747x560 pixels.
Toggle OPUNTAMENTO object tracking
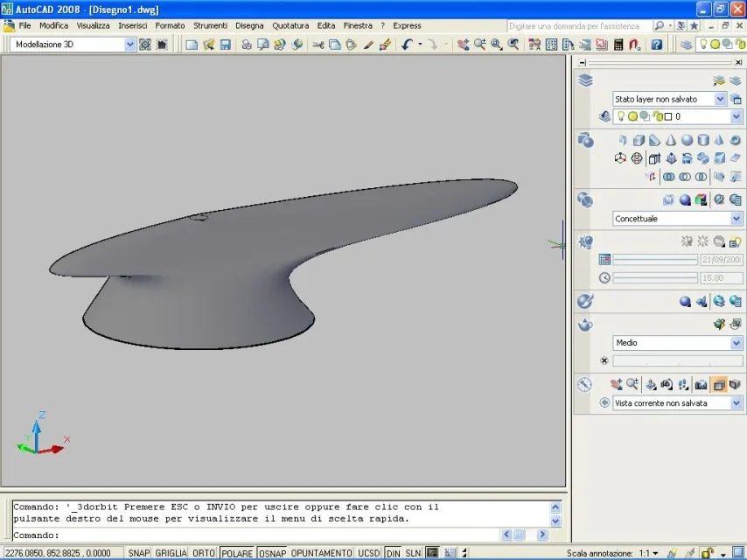coord(322,553)
